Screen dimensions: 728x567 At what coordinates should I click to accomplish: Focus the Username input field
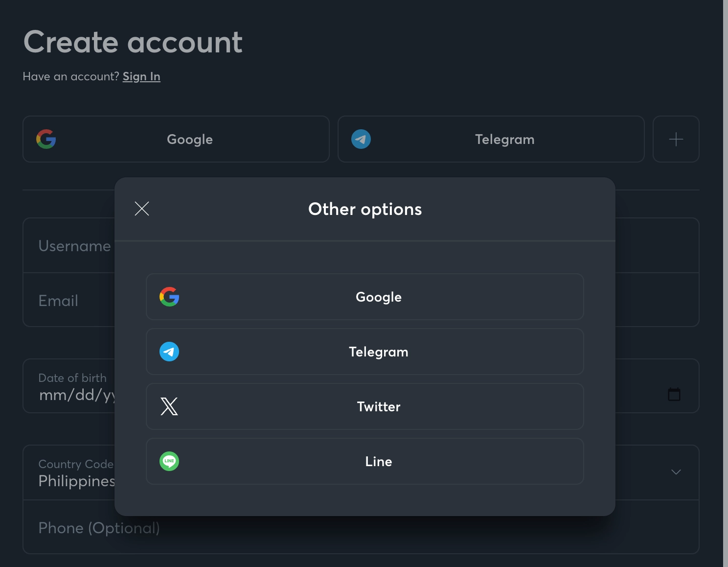361,245
